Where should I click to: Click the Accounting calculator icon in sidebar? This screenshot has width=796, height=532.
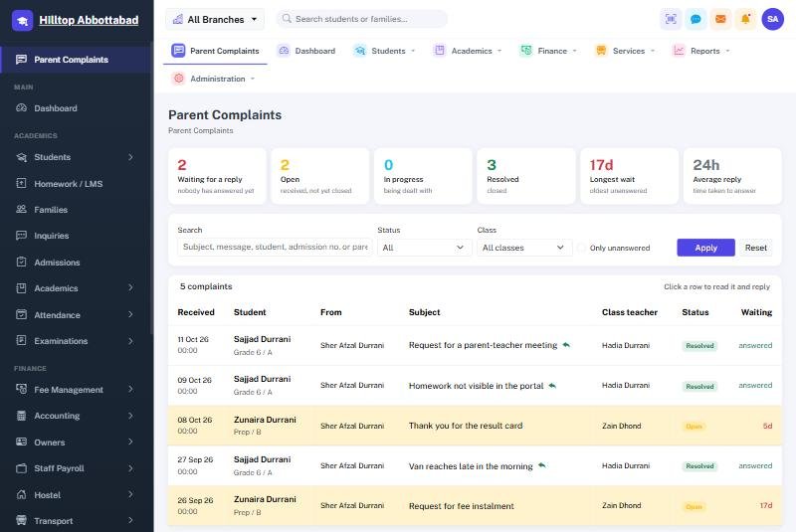click(21, 416)
